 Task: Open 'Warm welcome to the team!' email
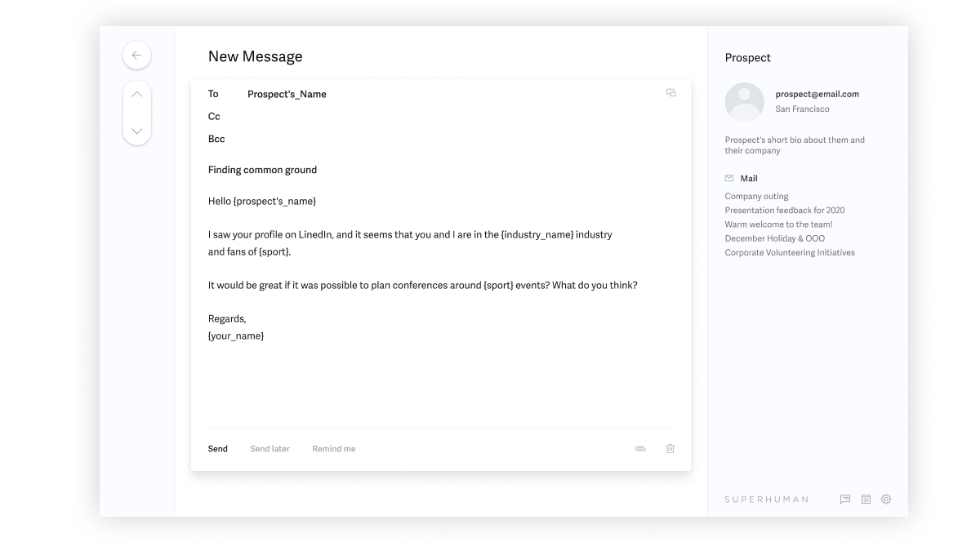coord(778,224)
